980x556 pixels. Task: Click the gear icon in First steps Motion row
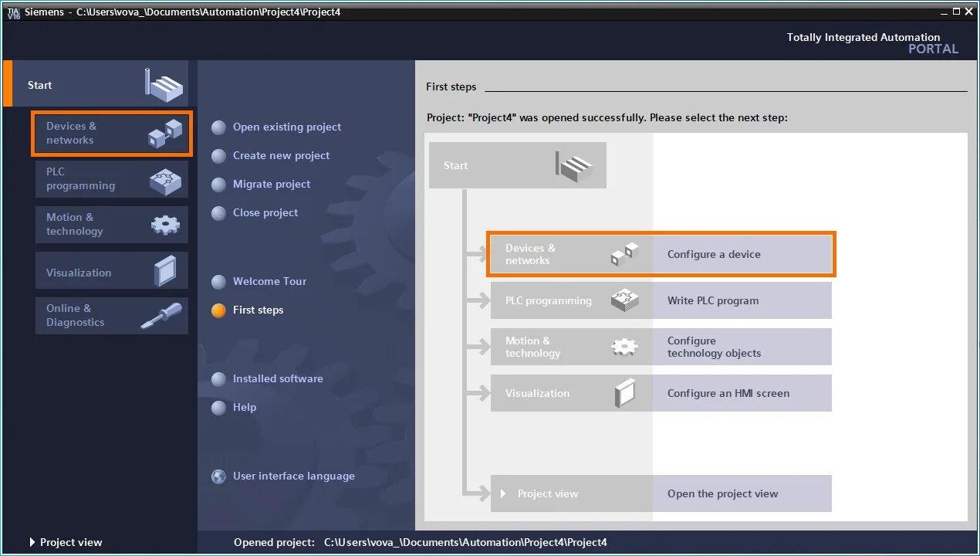[x=625, y=347]
